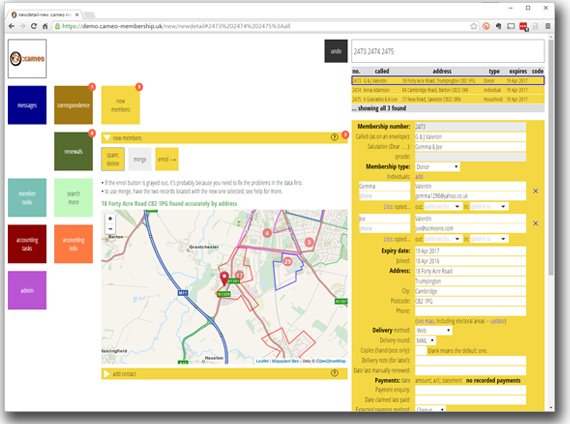The image size is (570, 424).
Task: Open the admin tile
Action: (27, 290)
